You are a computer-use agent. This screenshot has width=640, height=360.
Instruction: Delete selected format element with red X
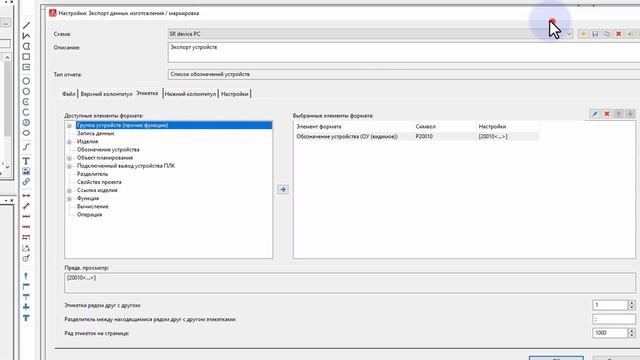pos(607,114)
